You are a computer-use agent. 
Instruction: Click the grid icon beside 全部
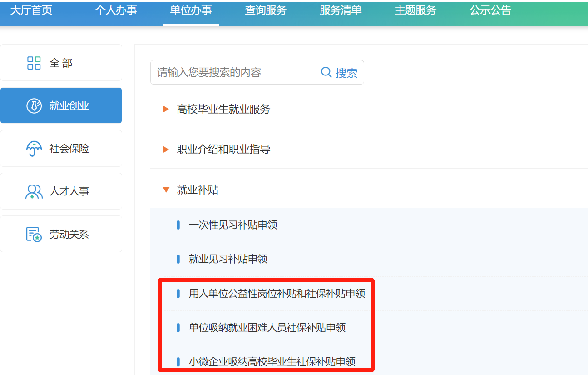click(x=34, y=63)
